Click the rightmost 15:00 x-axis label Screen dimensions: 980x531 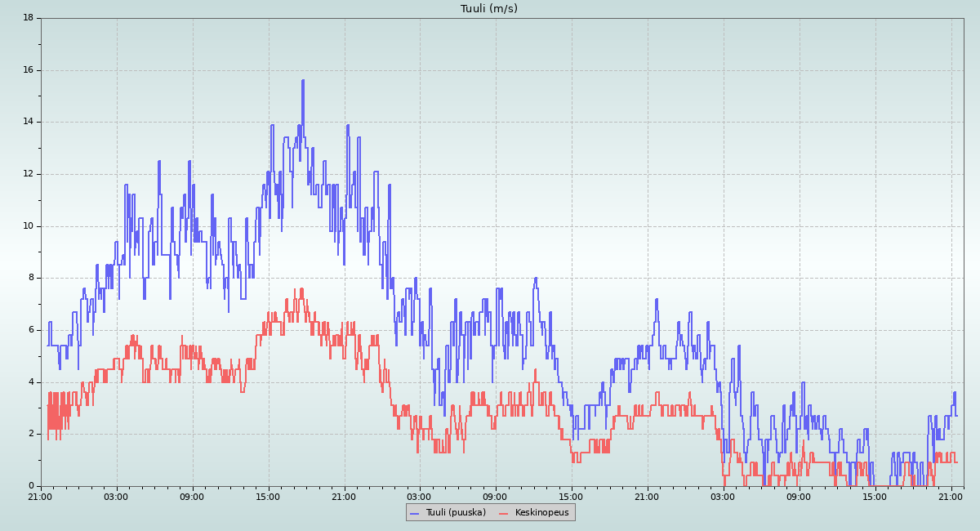click(875, 496)
